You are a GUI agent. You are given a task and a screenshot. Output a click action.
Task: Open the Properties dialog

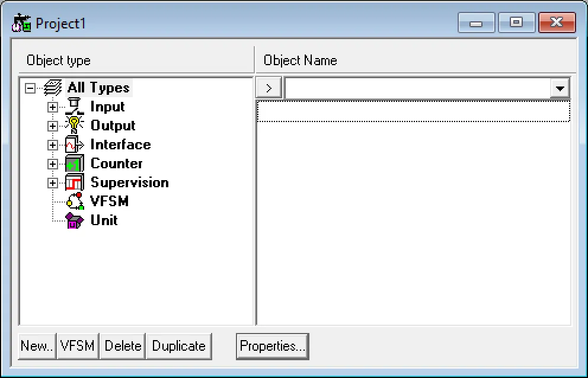coord(272,346)
